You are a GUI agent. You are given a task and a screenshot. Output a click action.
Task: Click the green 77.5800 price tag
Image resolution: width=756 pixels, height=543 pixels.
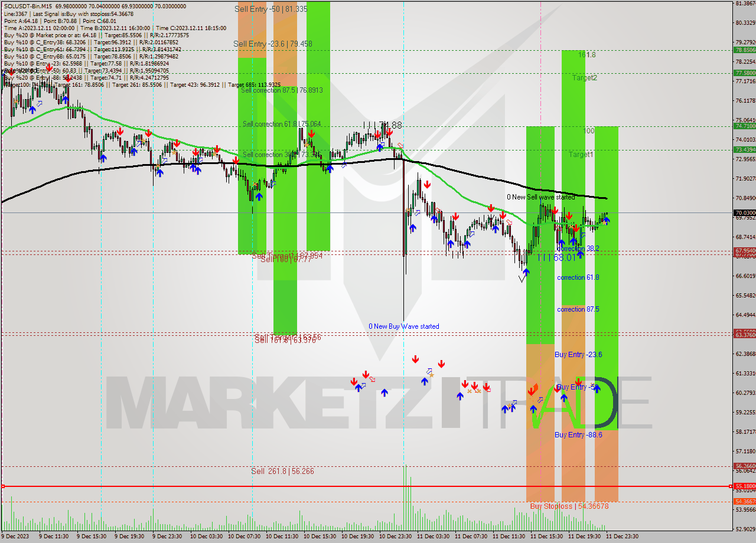coord(744,73)
